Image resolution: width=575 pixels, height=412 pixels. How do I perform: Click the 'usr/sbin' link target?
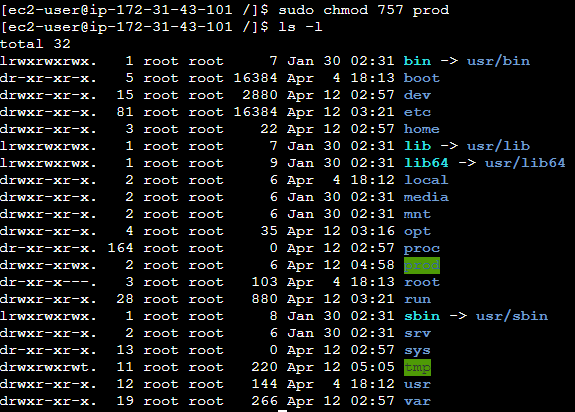click(512, 316)
